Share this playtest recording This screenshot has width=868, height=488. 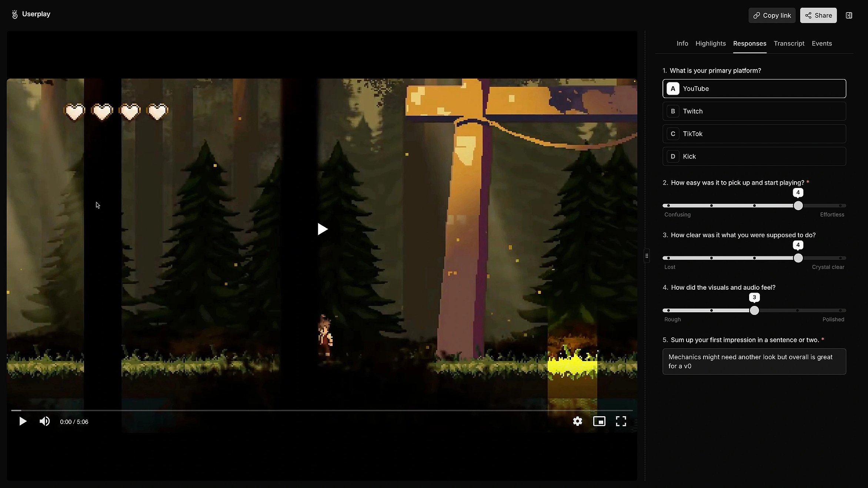pos(818,16)
